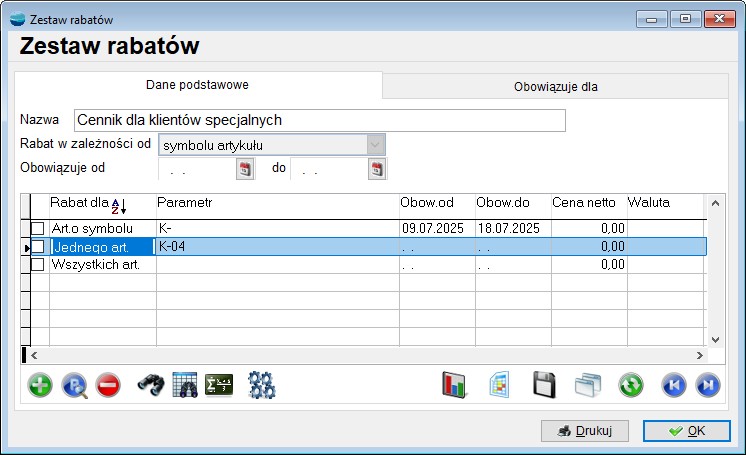Viewport: 746px width, 455px height.
Task: Delete row with the red minus icon
Action: pos(108,385)
